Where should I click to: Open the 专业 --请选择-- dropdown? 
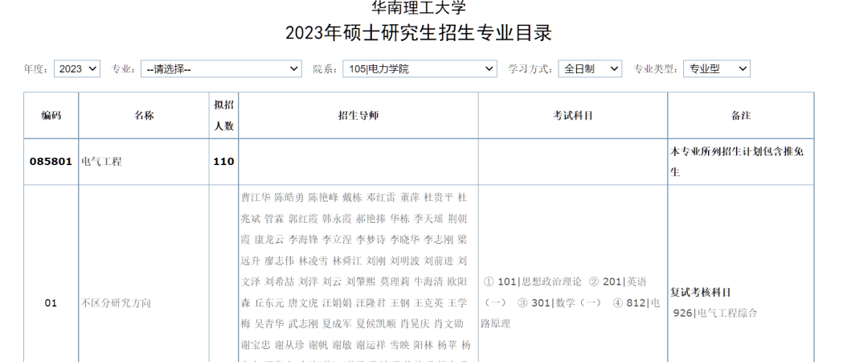222,68
